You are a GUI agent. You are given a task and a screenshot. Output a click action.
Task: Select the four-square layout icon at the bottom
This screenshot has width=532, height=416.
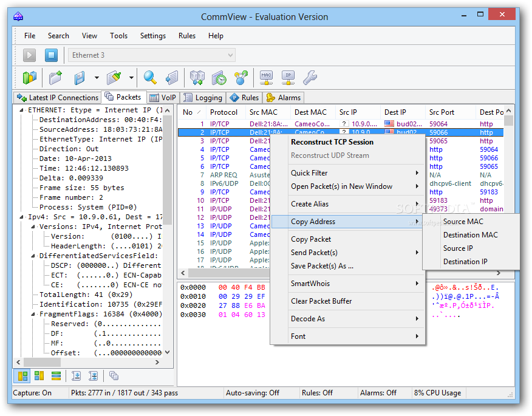click(39, 376)
